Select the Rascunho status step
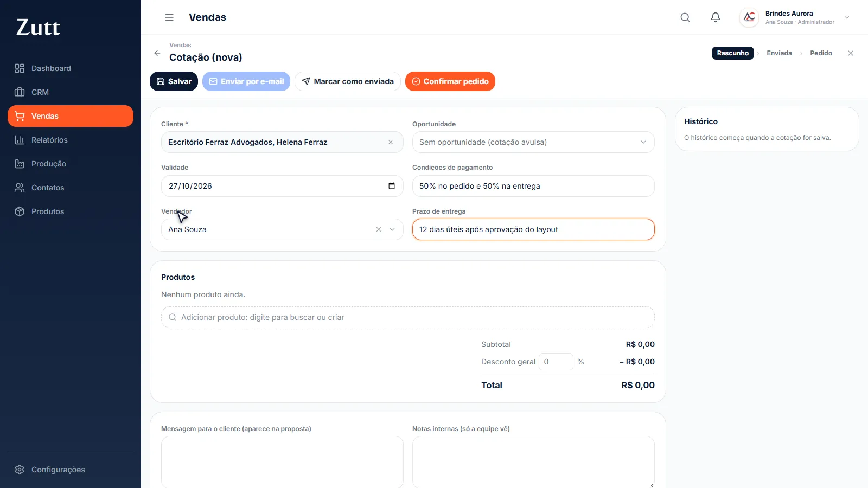Screen dimensions: 868x488 (733, 53)
